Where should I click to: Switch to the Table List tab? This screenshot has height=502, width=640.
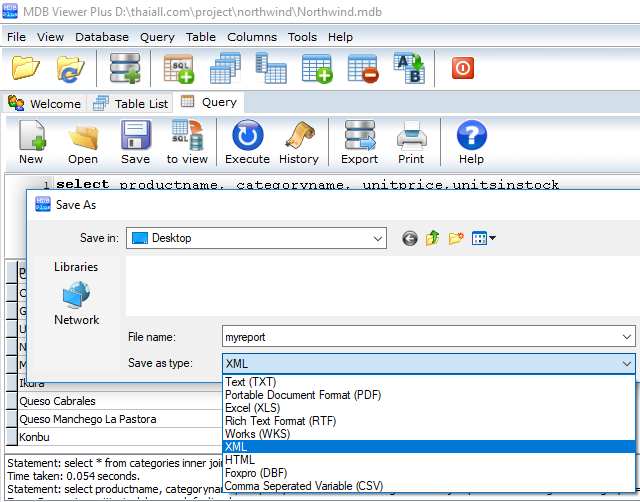click(130, 103)
